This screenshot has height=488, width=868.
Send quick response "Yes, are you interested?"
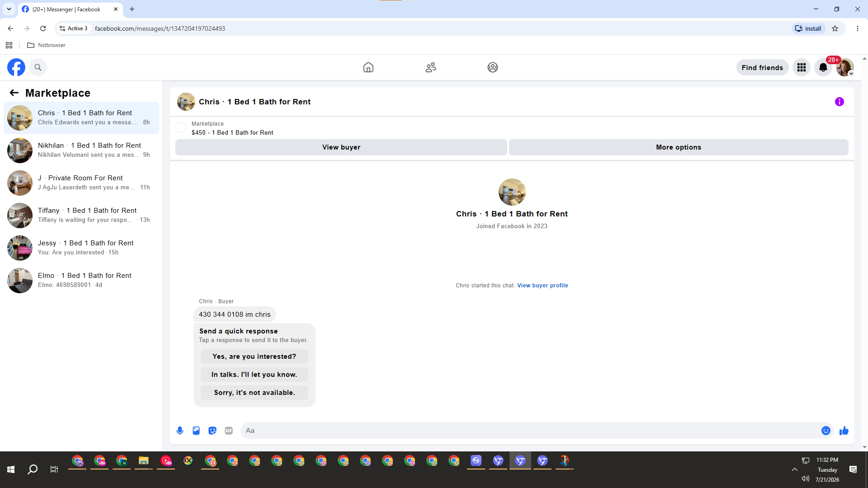click(255, 357)
